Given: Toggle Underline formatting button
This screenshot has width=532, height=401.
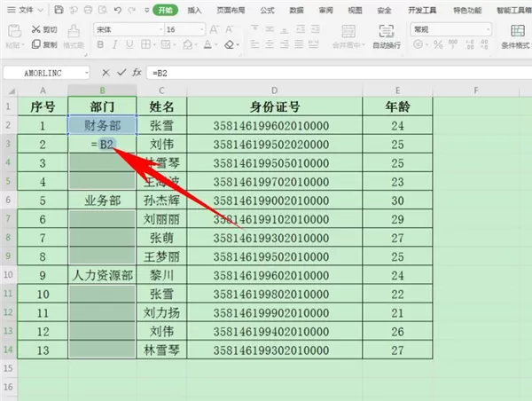Looking at the screenshot, I should tap(129, 44).
